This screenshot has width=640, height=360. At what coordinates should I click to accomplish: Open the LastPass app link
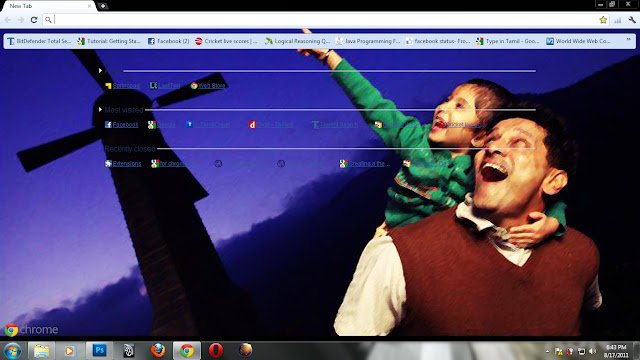165,85
